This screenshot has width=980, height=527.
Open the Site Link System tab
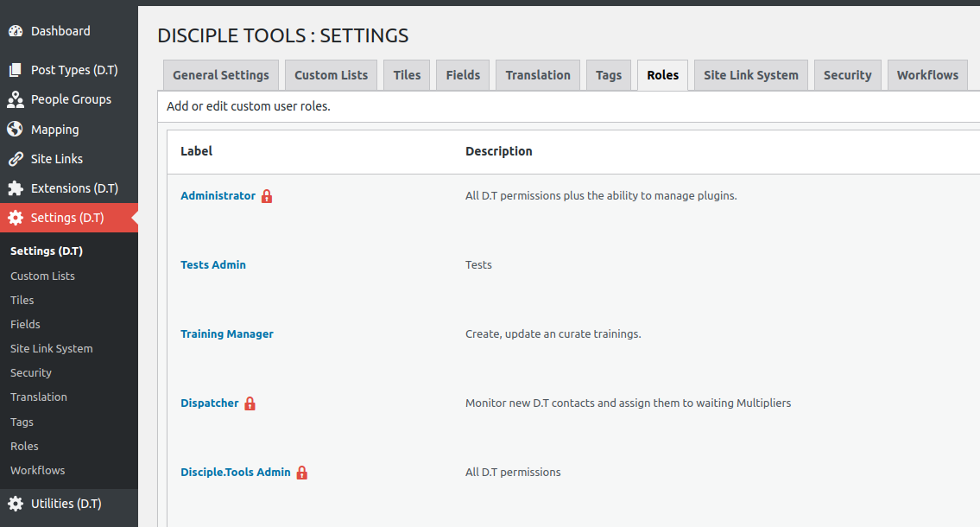(750, 75)
